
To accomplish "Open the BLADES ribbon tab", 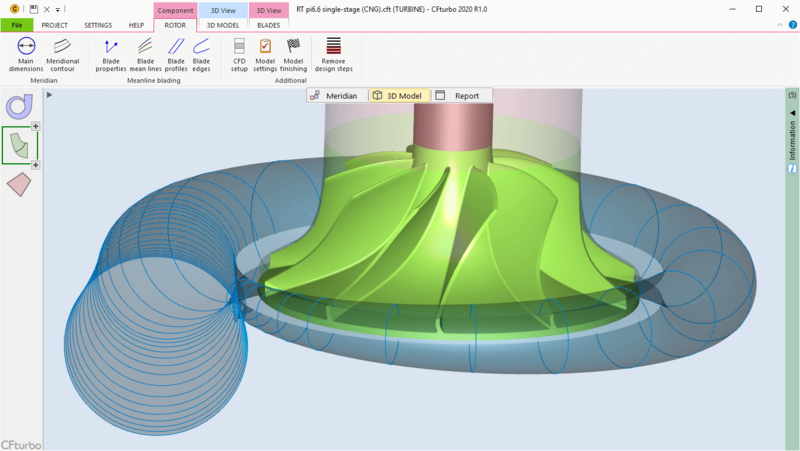I will 268,25.
